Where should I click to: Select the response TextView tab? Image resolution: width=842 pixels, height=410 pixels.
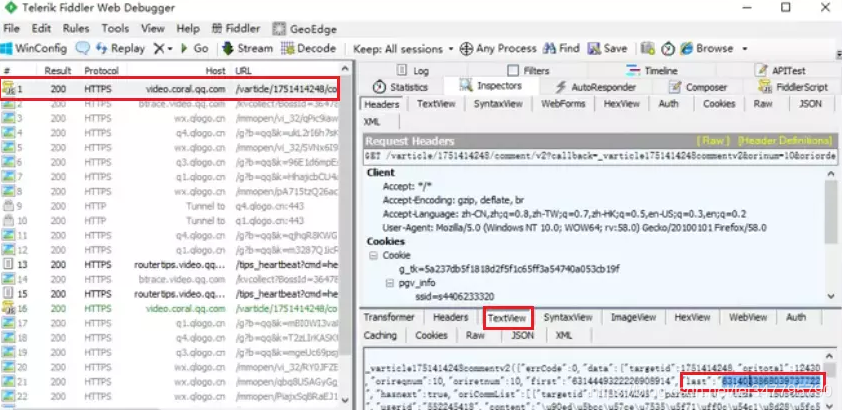click(x=507, y=318)
